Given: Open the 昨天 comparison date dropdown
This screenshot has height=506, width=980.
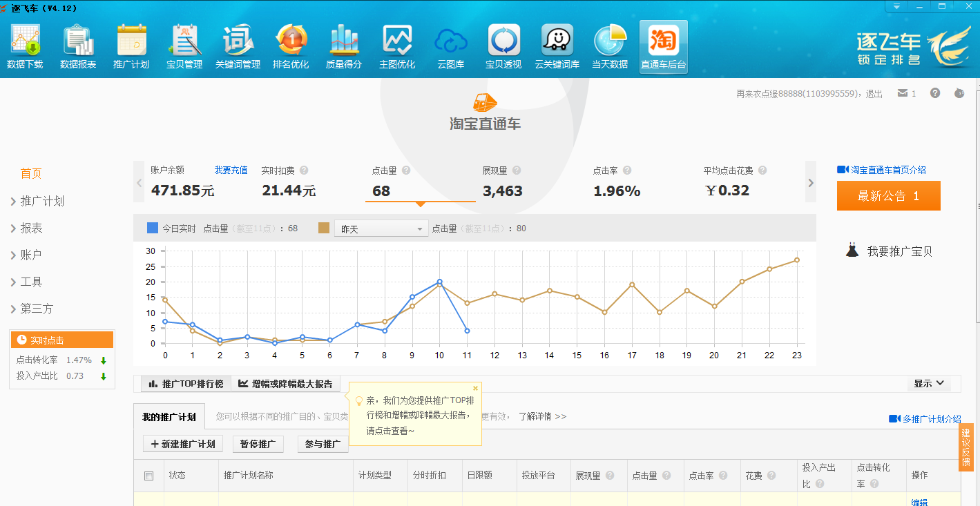Looking at the screenshot, I should point(381,228).
